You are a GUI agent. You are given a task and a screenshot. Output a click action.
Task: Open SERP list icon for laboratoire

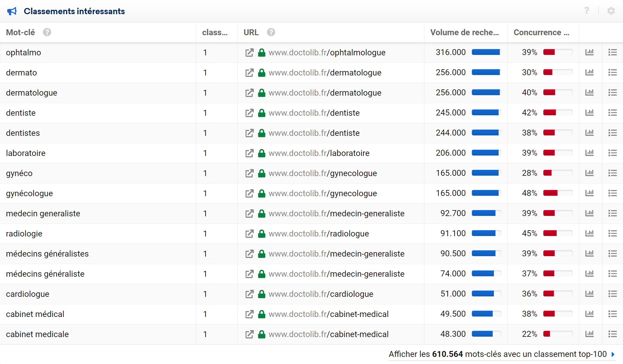pos(613,153)
